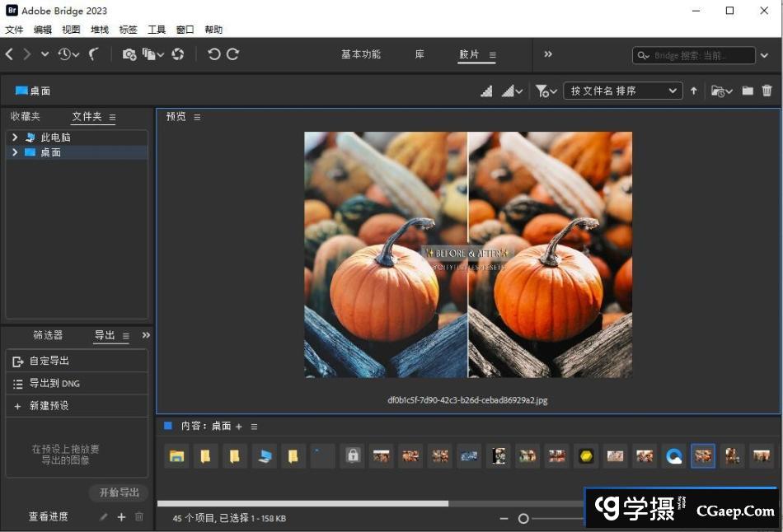The height and width of the screenshot is (532, 783).
Task: Expand the 此电脑 entry in folders panel
Action: pyautogui.click(x=14, y=137)
